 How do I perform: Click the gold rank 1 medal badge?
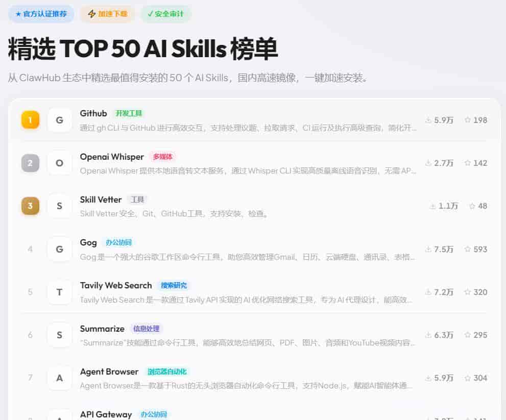click(x=30, y=120)
